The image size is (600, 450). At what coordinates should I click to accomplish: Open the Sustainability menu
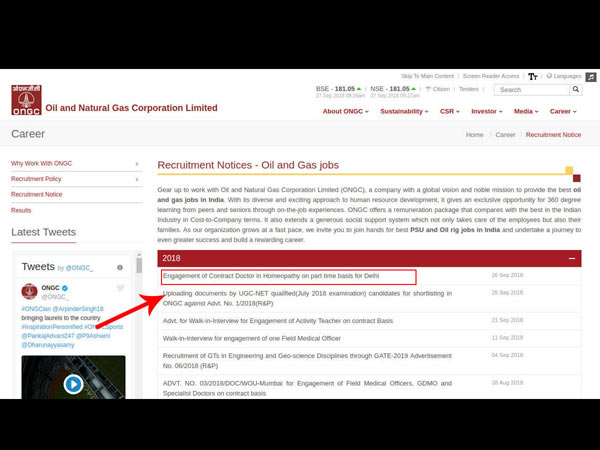(x=404, y=111)
